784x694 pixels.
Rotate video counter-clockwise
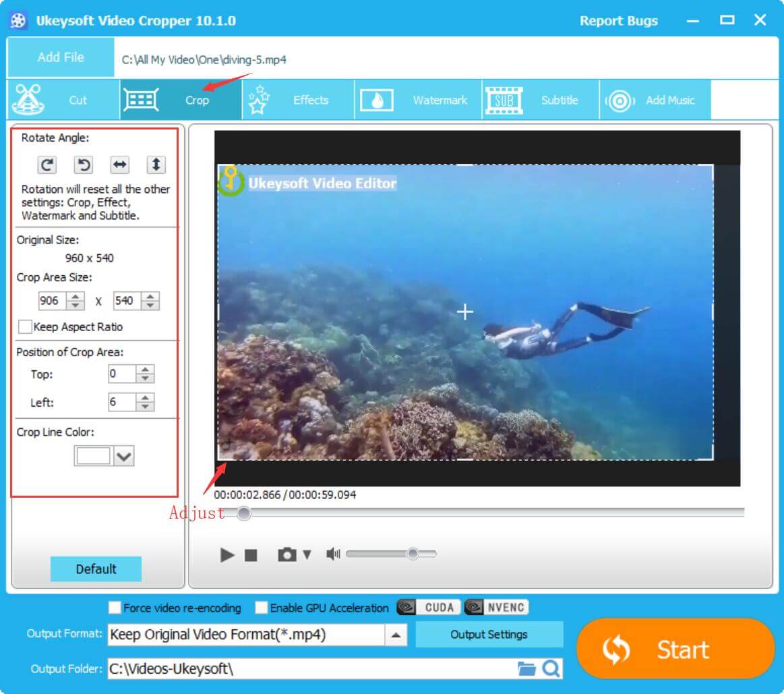point(84,165)
